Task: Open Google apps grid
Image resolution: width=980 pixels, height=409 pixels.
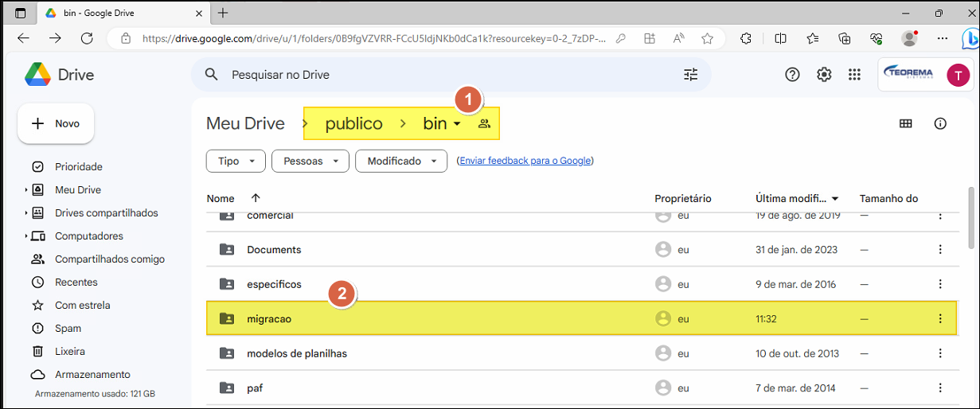Action: tap(855, 74)
